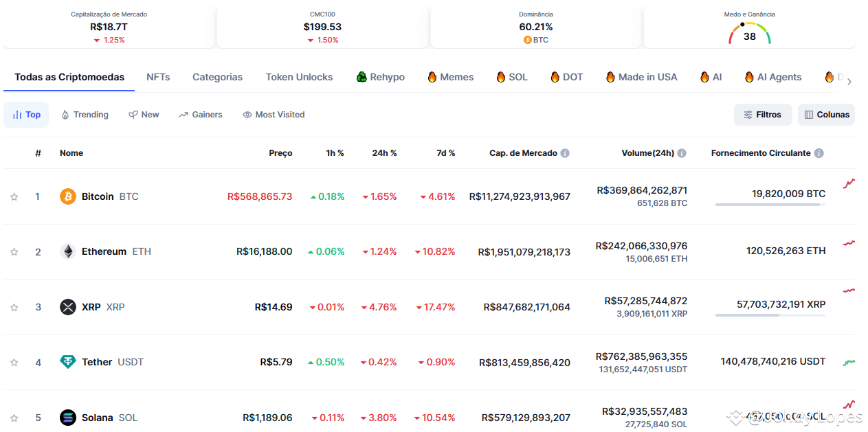Click the XRP coin logo
The width and height of the screenshot is (868, 432).
[x=68, y=307]
